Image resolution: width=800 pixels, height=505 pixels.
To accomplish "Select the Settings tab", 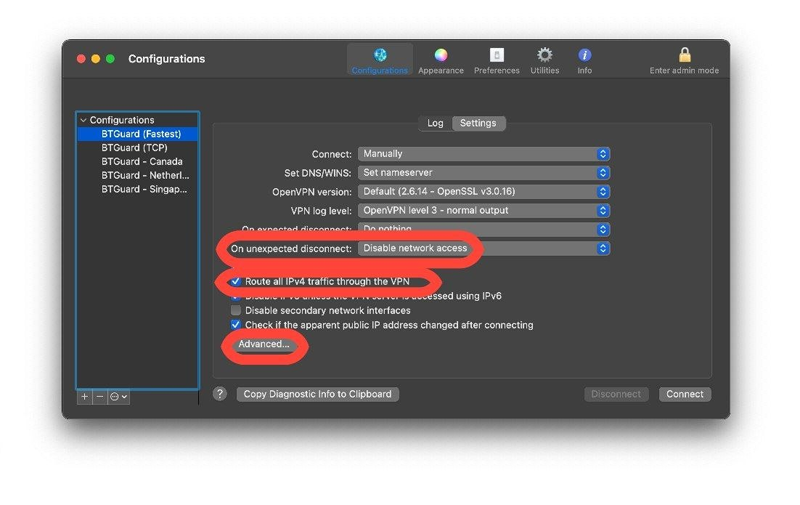I will coord(478,123).
